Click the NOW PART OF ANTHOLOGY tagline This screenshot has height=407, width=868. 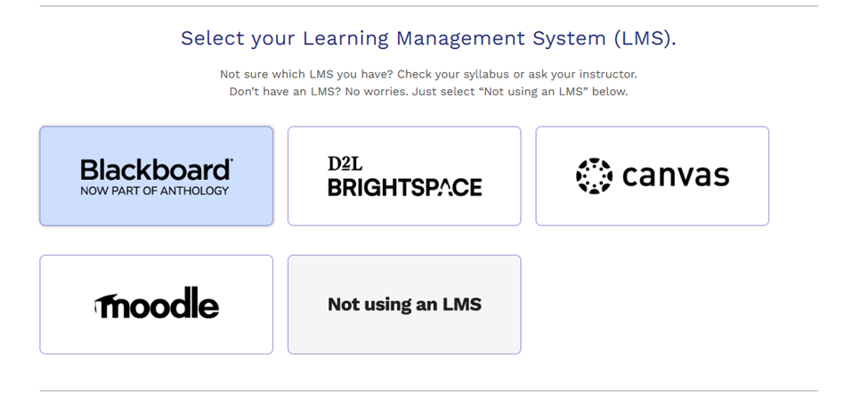(155, 191)
